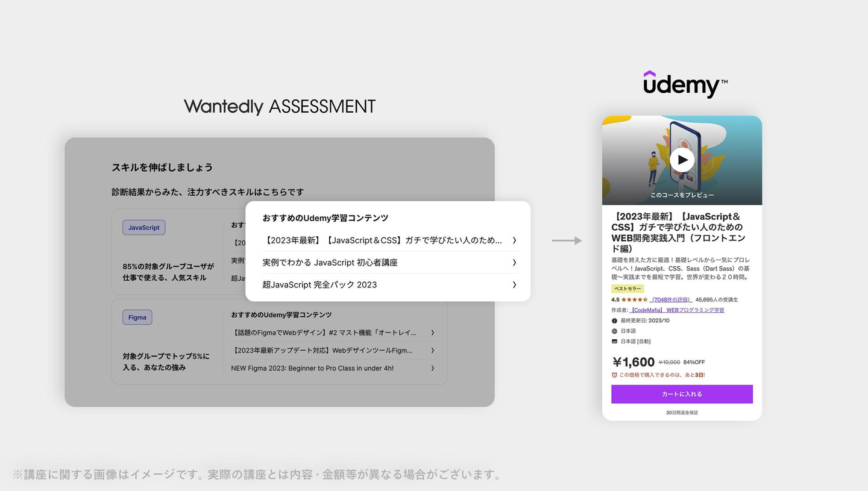Screen dimensions: 868x491
Task: Click the 30日間返金保証 guarantee text
Action: click(x=682, y=413)
